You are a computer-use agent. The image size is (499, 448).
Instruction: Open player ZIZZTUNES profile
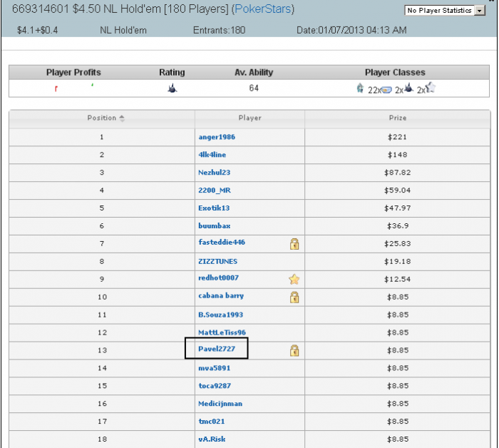click(218, 261)
